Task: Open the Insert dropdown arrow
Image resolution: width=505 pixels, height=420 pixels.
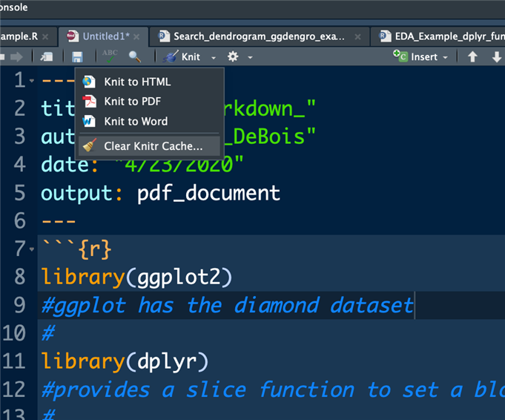Action: point(445,58)
